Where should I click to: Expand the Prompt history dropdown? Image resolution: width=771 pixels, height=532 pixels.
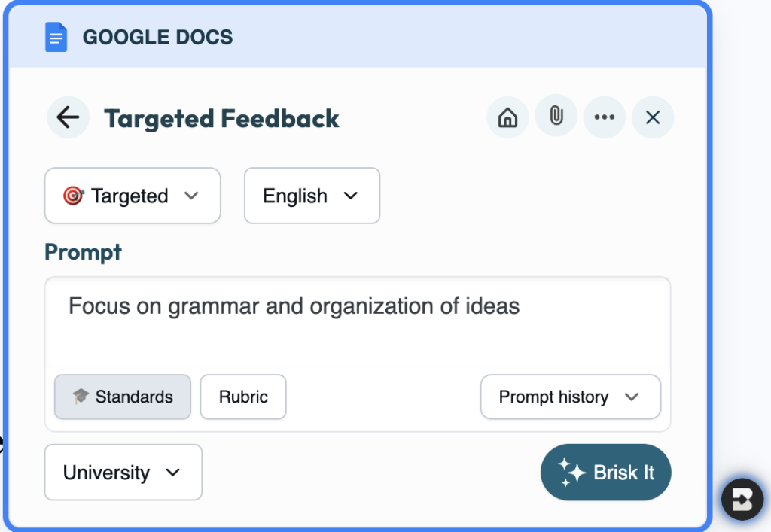point(570,397)
